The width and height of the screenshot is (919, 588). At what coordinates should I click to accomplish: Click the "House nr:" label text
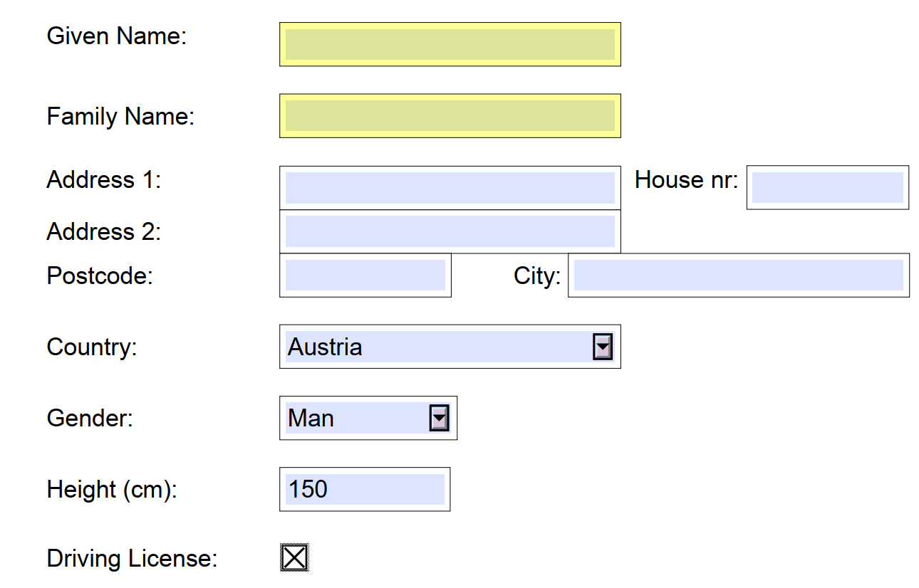pos(687,179)
